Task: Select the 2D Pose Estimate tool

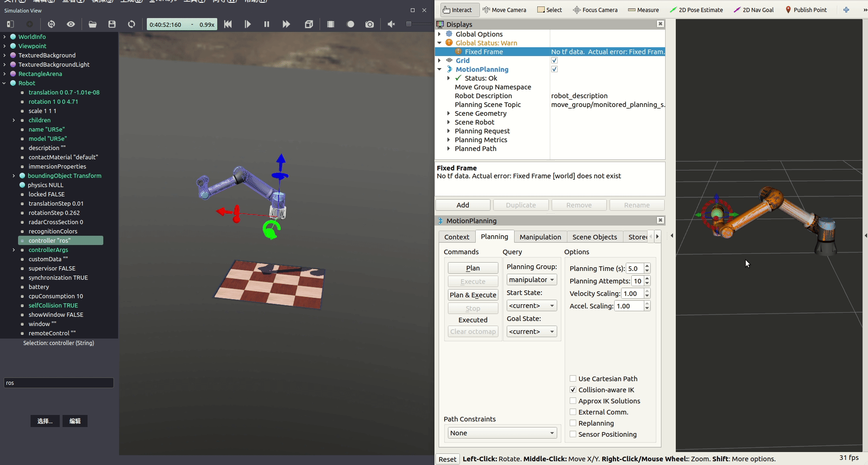Action: pyautogui.click(x=696, y=10)
